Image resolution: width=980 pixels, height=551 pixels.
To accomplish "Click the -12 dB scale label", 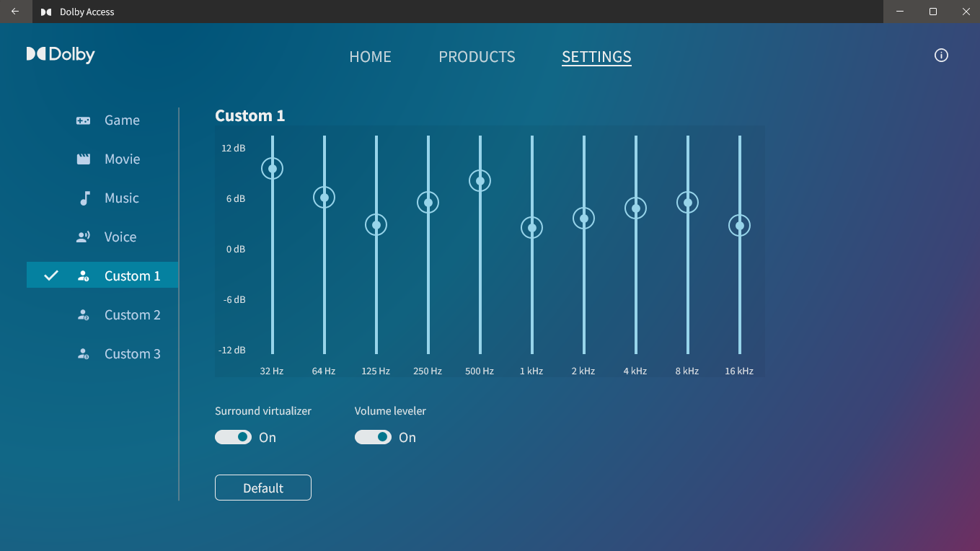I will click(x=232, y=351).
